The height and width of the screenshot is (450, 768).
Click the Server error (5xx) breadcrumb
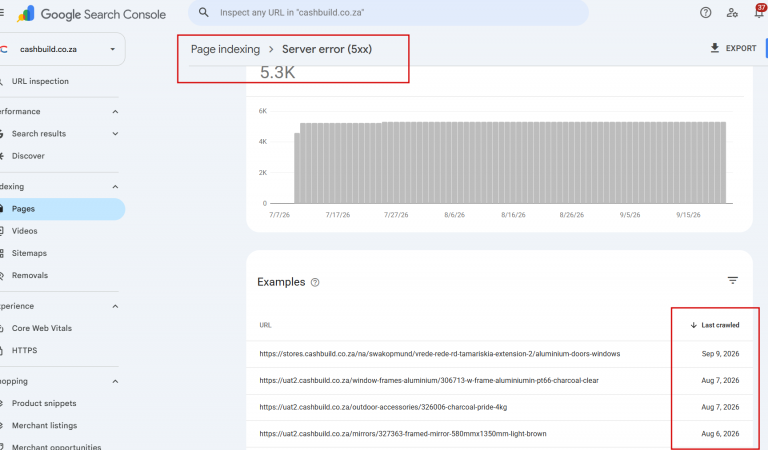[x=327, y=49]
